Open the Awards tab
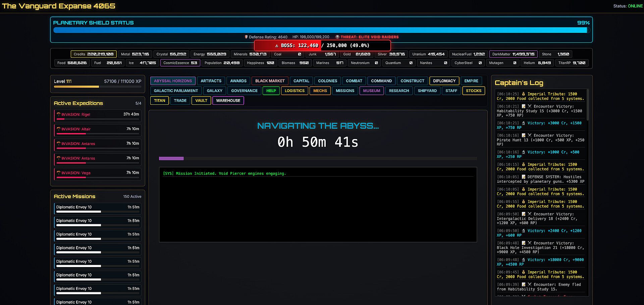This screenshot has height=305, width=644. coord(238,81)
